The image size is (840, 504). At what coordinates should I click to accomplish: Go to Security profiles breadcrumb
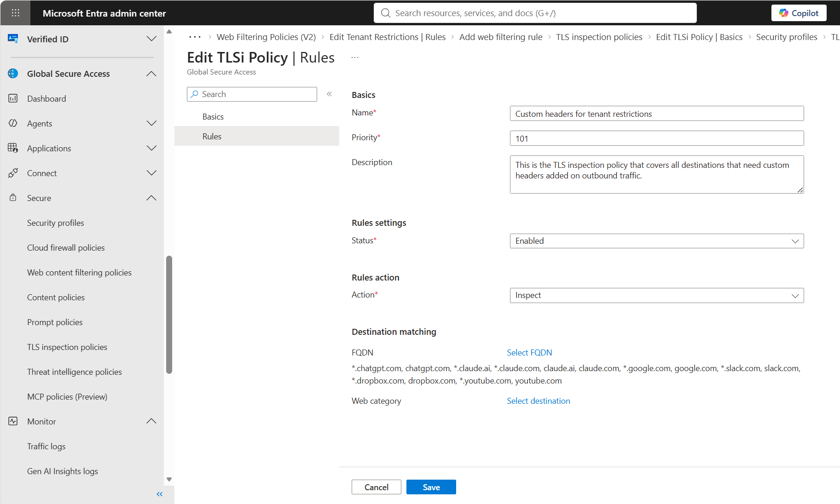787,37
